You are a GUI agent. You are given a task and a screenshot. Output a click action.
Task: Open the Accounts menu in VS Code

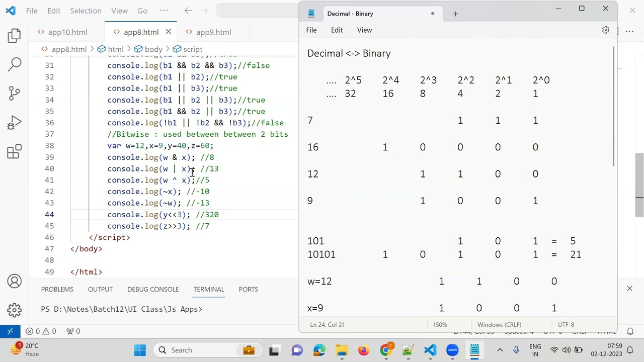(x=15, y=281)
